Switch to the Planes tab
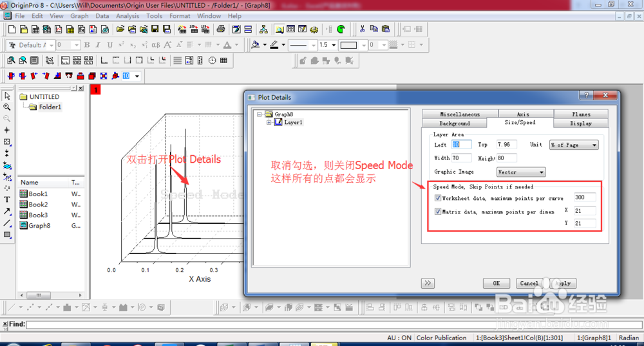The image size is (644, 346). (x=581, y=114)
